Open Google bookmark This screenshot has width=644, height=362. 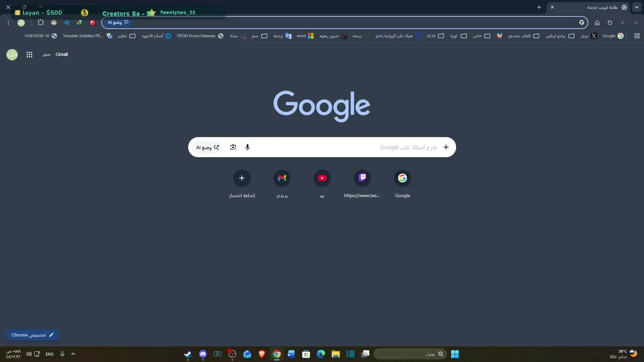(x=613, y=36)
